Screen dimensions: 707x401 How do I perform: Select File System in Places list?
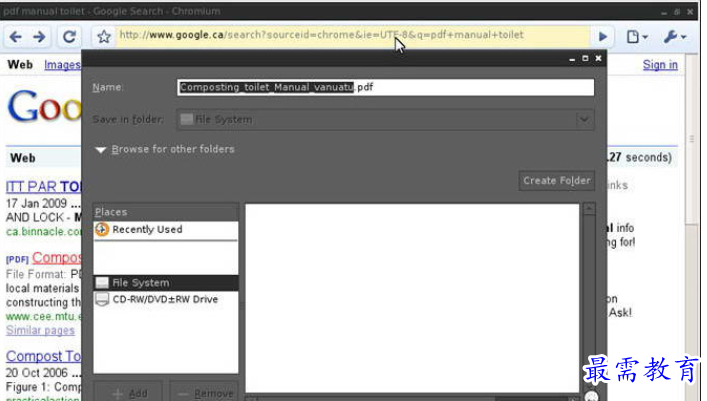click(x=165, y=283)
